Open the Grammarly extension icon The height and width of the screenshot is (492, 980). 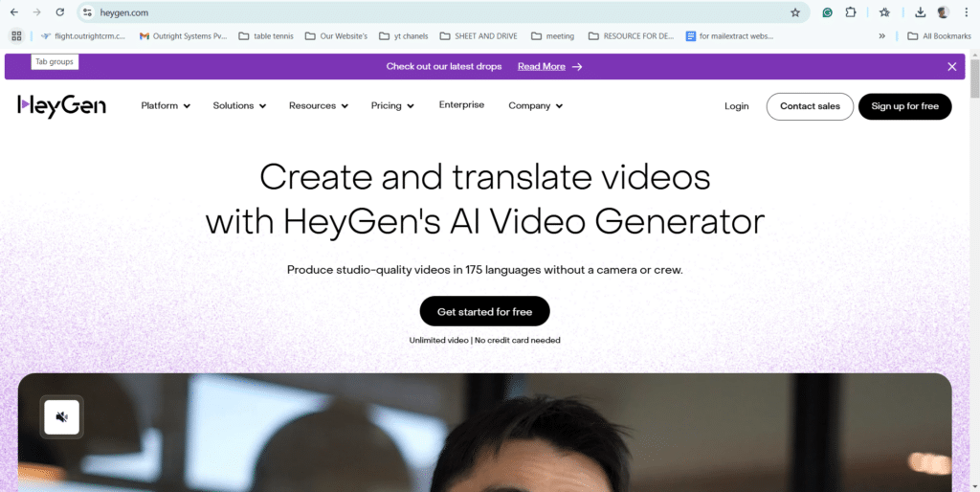(x=828, y=12)
